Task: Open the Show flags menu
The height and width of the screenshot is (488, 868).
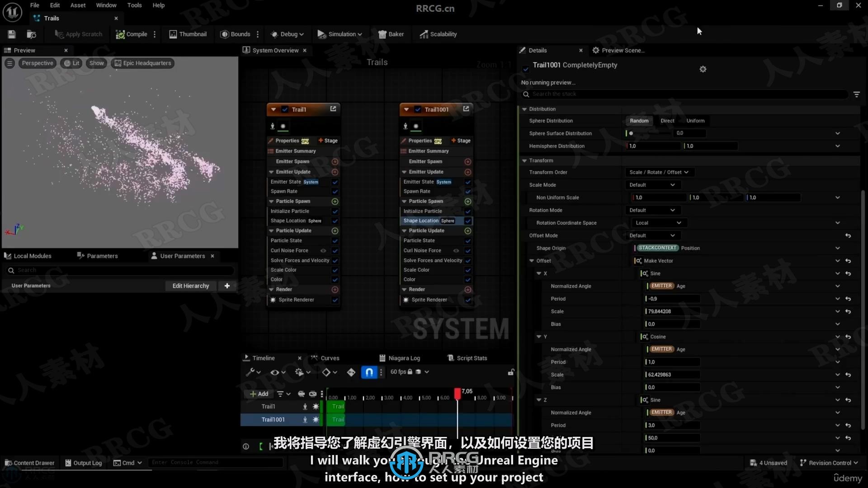Action: coord(96,63)
